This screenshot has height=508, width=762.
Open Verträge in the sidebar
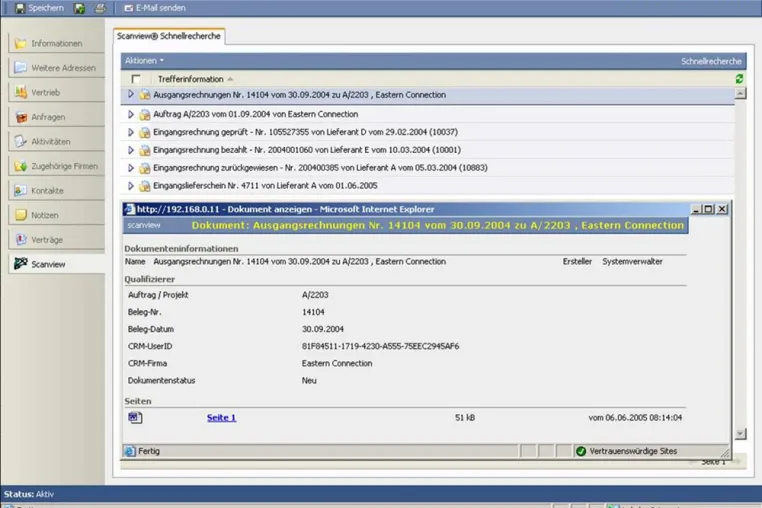click(57, 240)
